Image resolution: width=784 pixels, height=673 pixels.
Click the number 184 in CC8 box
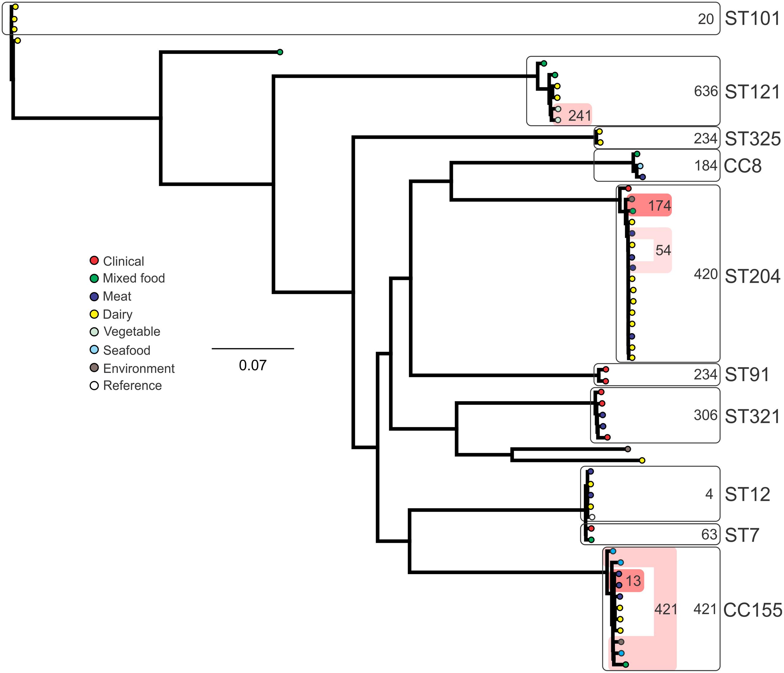tap(706, 166)
